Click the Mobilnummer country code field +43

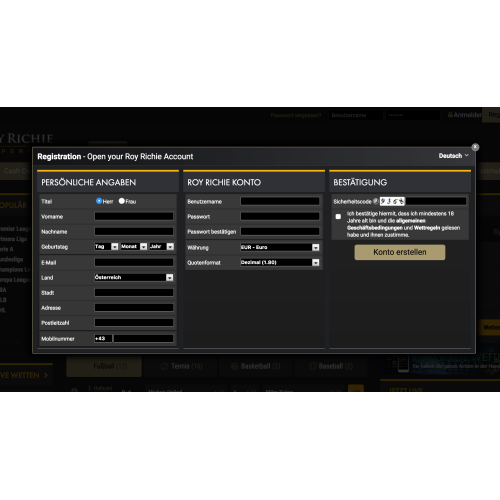pyautogui.click(x=103, y=339)
